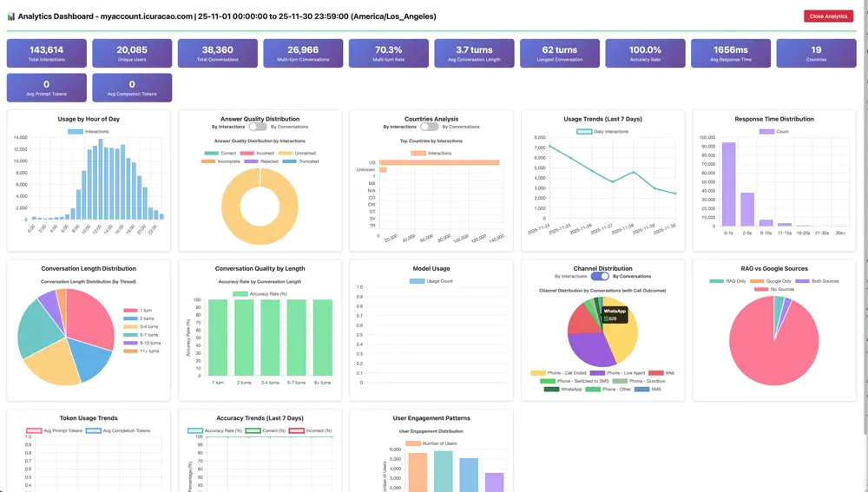Screen dimensions: 868x492
Task: Click the 62 turns Longest Conversation card
Action: (560, 53)
